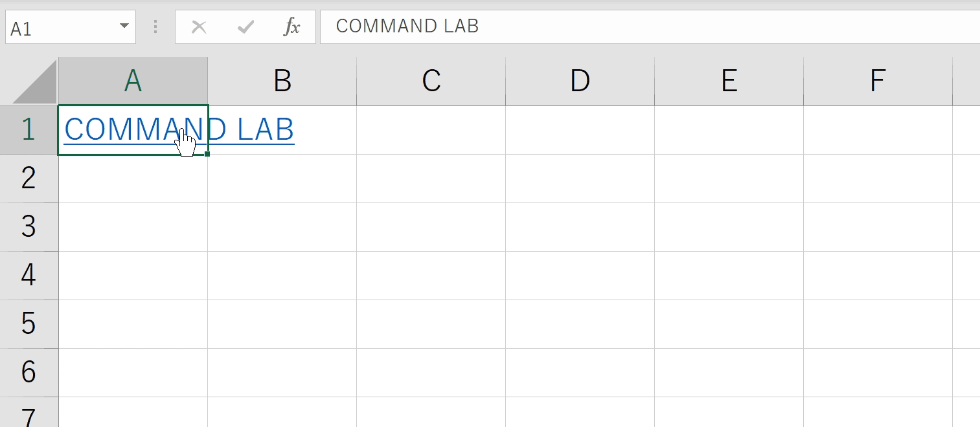Select column F header
The height and width of the screenshot is (427, 980).
pos(878,81)
